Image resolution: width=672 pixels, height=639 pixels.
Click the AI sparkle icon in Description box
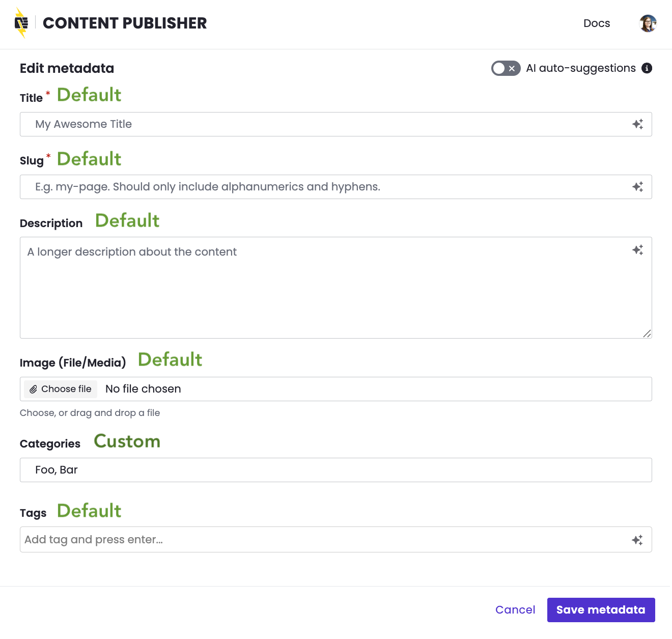tap(637, 249)
